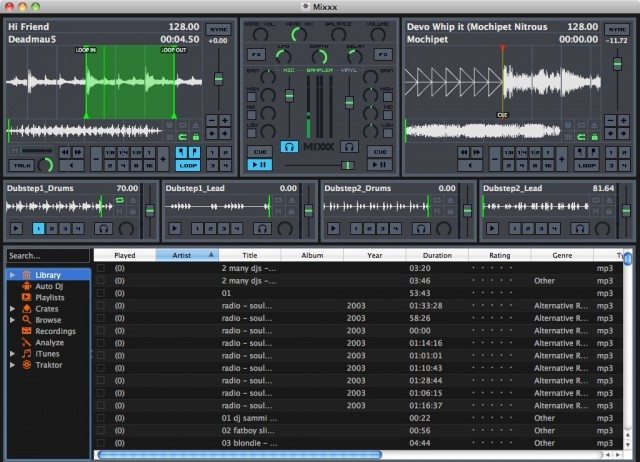Image resolution: width=640 pixels, height=462 pixels.
Task: Click SYNC button on left deck
Action: point(218,29)
